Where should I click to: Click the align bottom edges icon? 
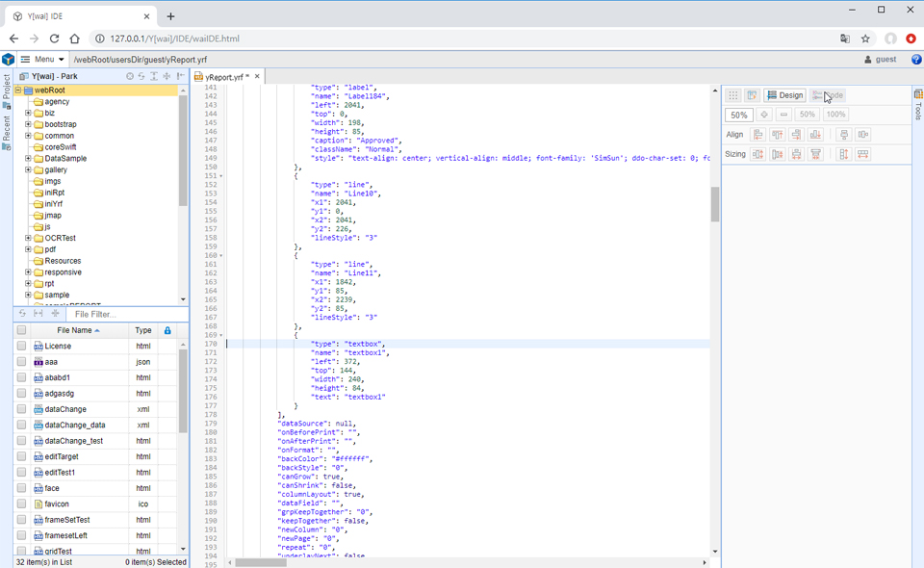[815, 135]
